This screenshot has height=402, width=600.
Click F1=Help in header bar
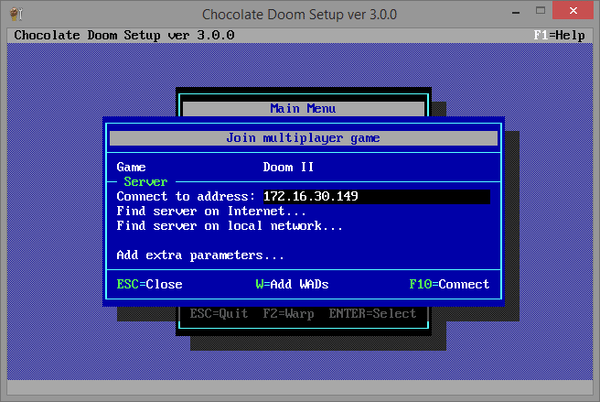[x=559, y=35]
